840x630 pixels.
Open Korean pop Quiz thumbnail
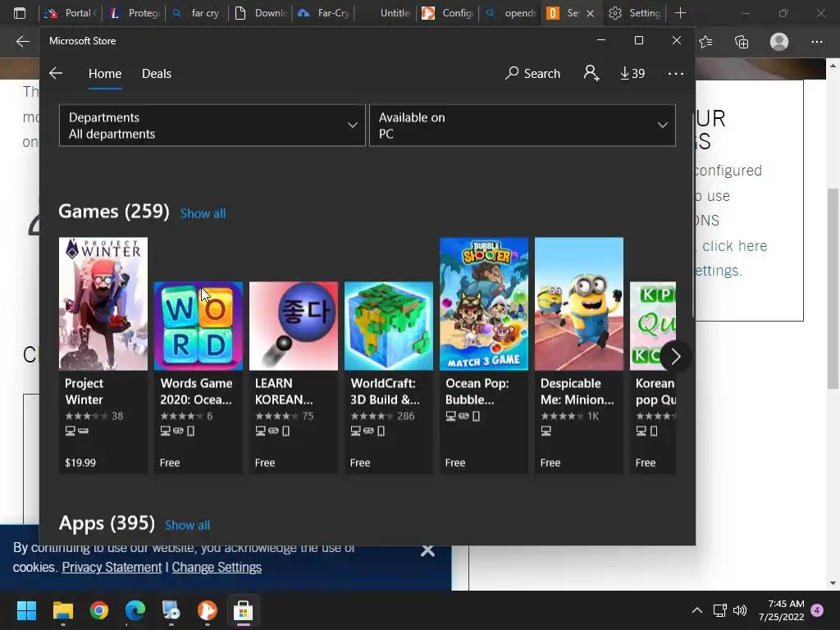pos(653,326)
